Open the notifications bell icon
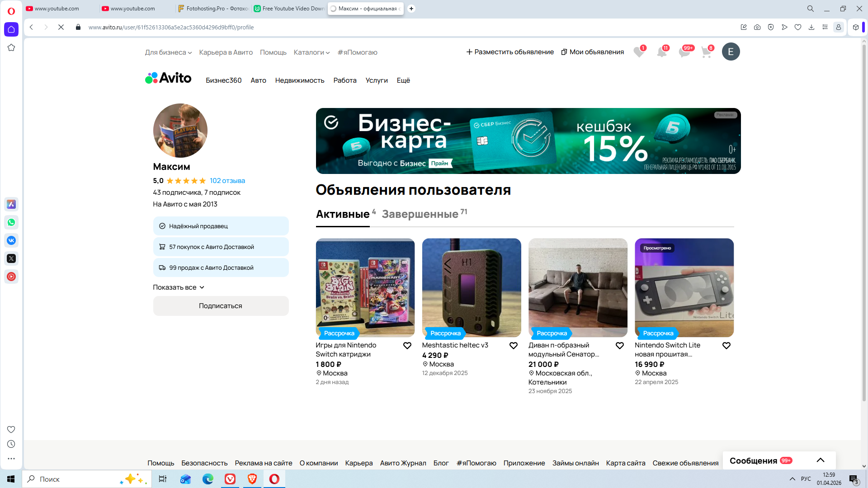 (661, 52)
